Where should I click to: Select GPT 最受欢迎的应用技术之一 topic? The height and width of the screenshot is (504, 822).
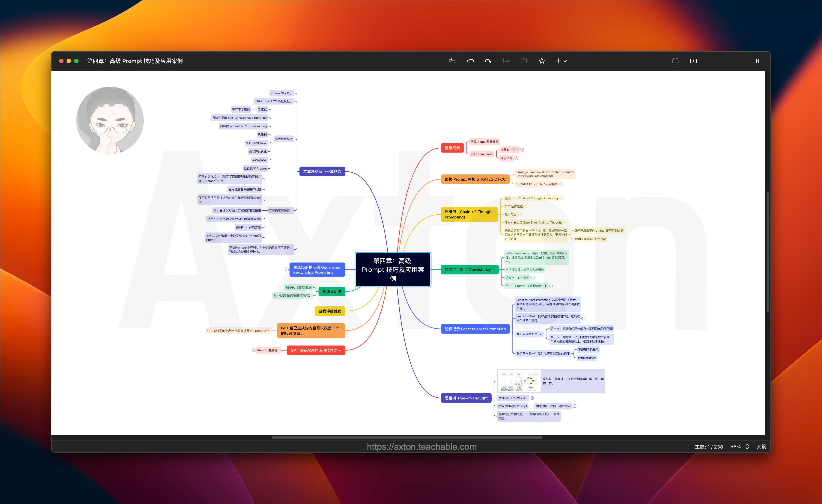point(316,350)
